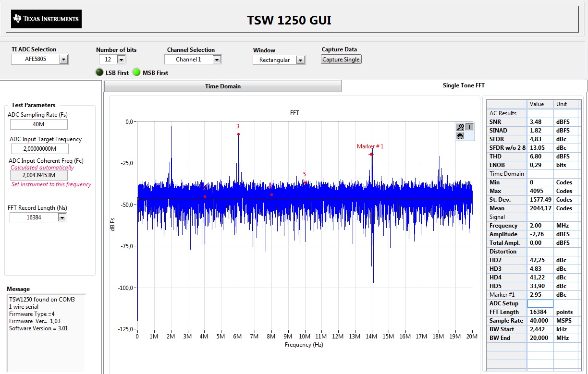Click the Software Version = 3.01 message line

[39, 328]
